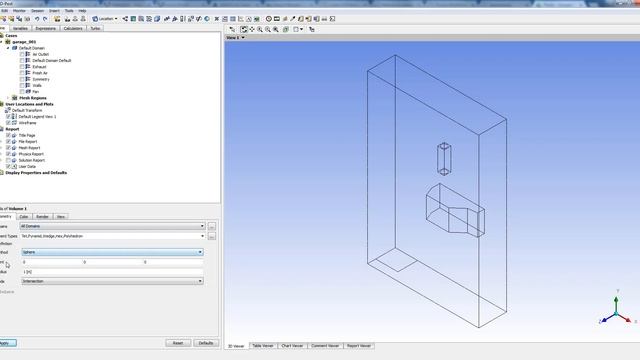Click the Clock timestep selector icon
The image size is (640, 360).
269,19
